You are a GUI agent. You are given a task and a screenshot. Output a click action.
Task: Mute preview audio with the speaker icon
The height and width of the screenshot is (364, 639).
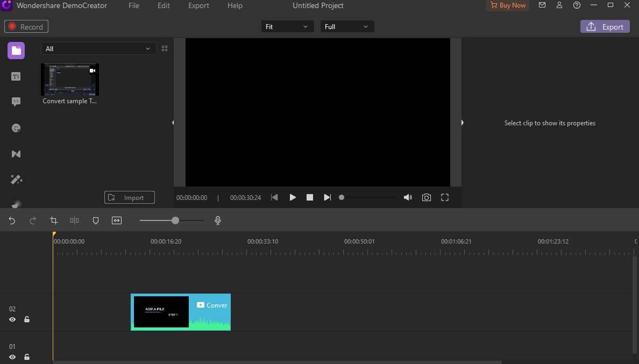coord(408,197)
